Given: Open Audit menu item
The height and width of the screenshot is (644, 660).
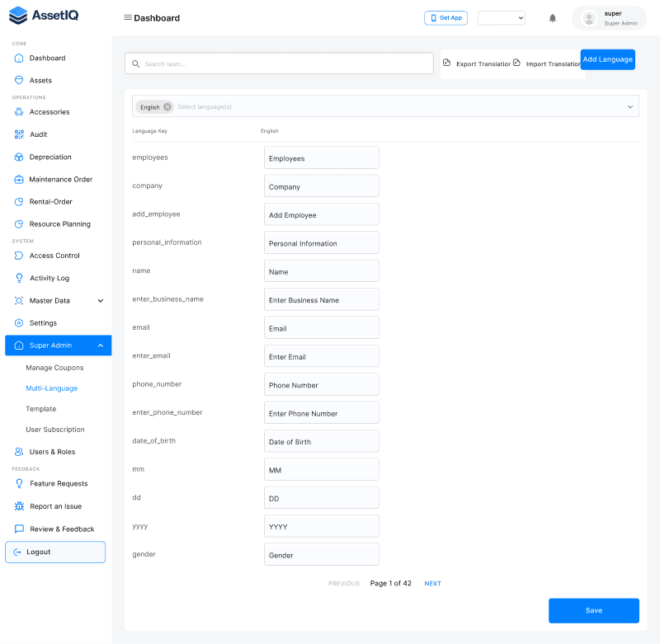Looking at the screenshot, I should pyautogui.click(x=38, y=134).
